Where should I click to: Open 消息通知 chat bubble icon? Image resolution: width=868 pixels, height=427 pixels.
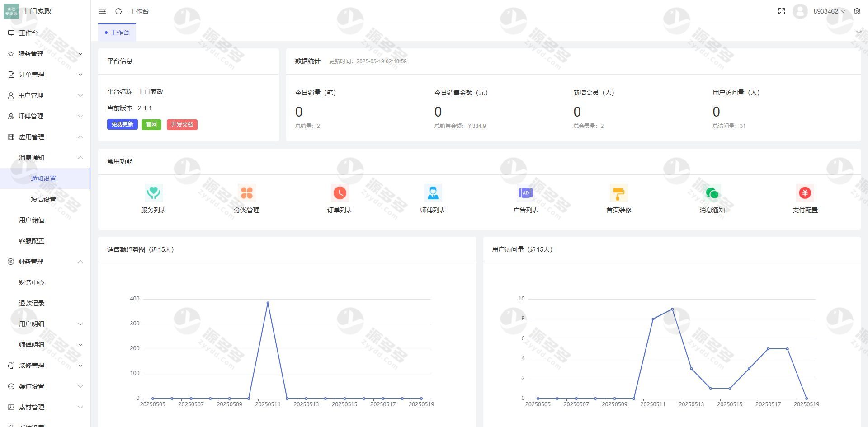click(712, 193)
